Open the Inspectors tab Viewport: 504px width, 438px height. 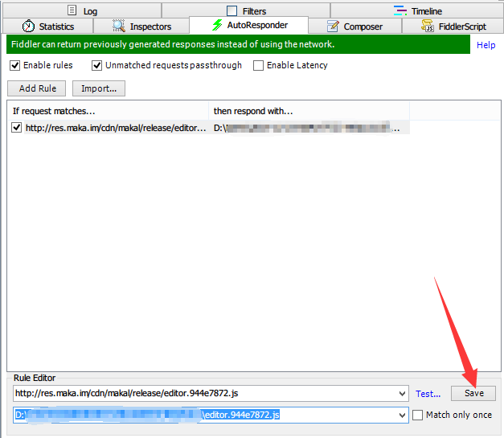tap(141, 26)
